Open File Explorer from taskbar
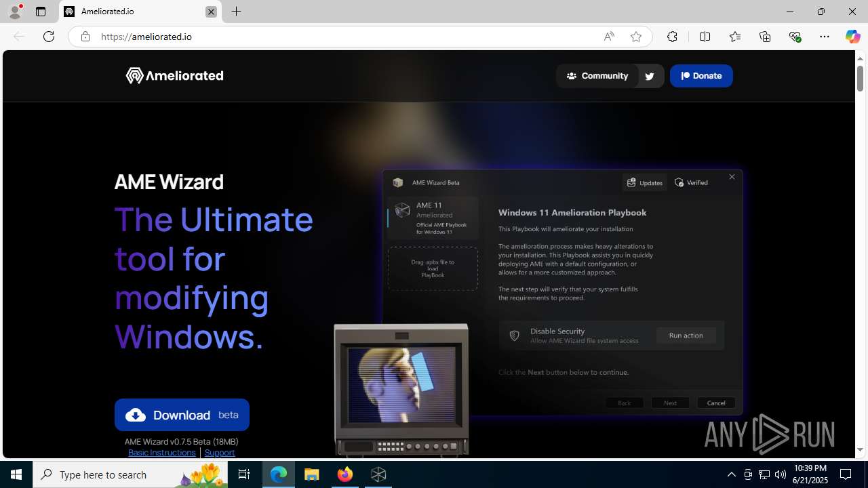This screenshot has height=488, width=868. 312,474
